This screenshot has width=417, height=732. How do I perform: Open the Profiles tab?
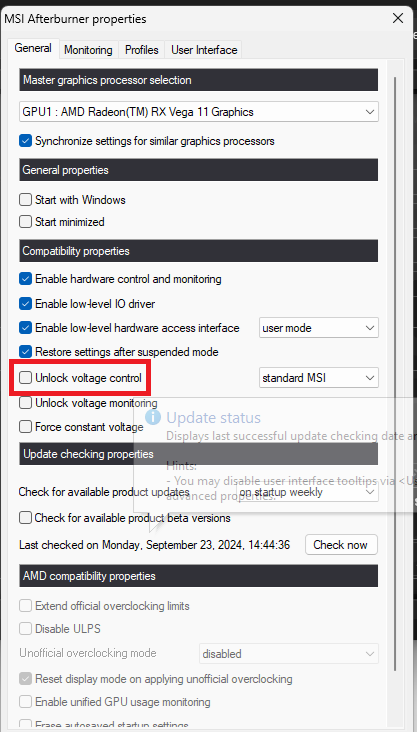(141, 50)
